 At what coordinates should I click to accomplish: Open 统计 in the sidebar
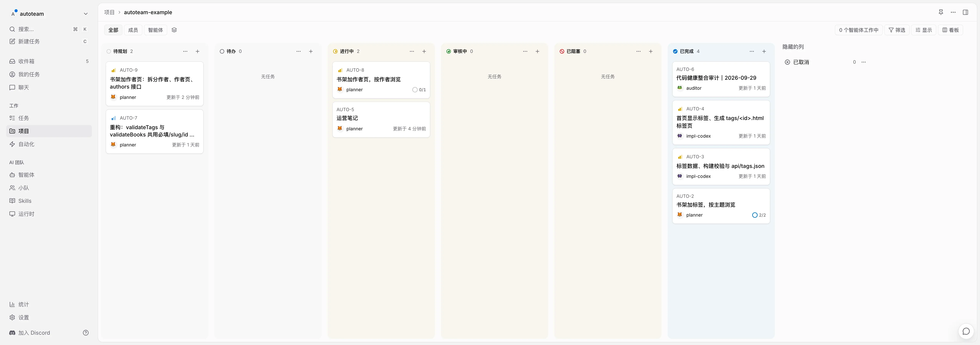[x=49, y=304]
